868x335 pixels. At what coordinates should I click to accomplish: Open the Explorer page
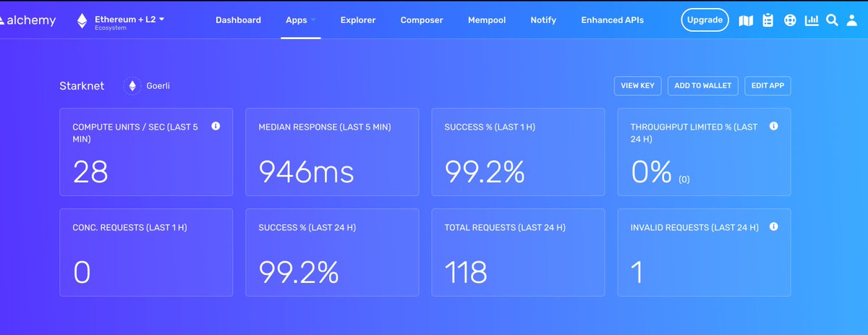click(x=358, y=20)
